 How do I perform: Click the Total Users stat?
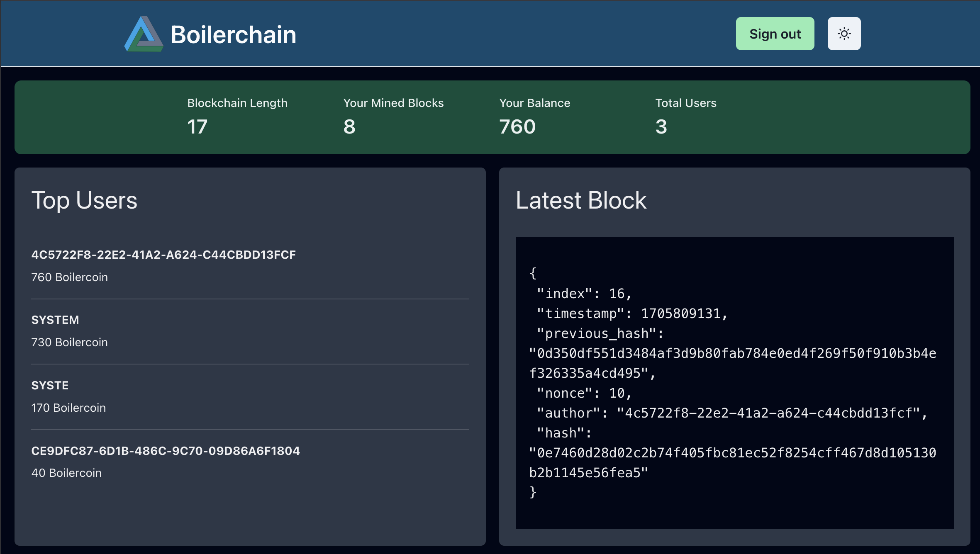point(685,103)
